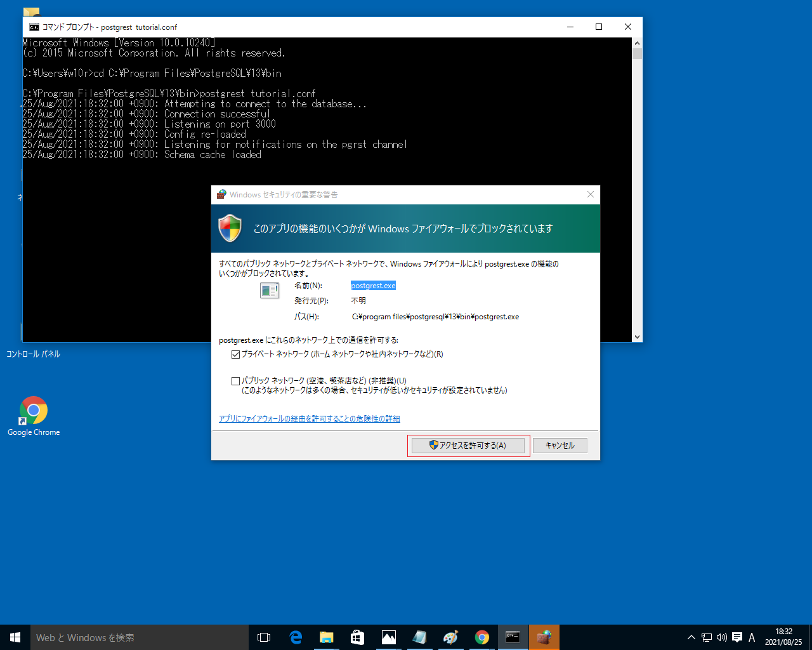
Task: Open the notepad-like app in taskbar
Action: 420,637
